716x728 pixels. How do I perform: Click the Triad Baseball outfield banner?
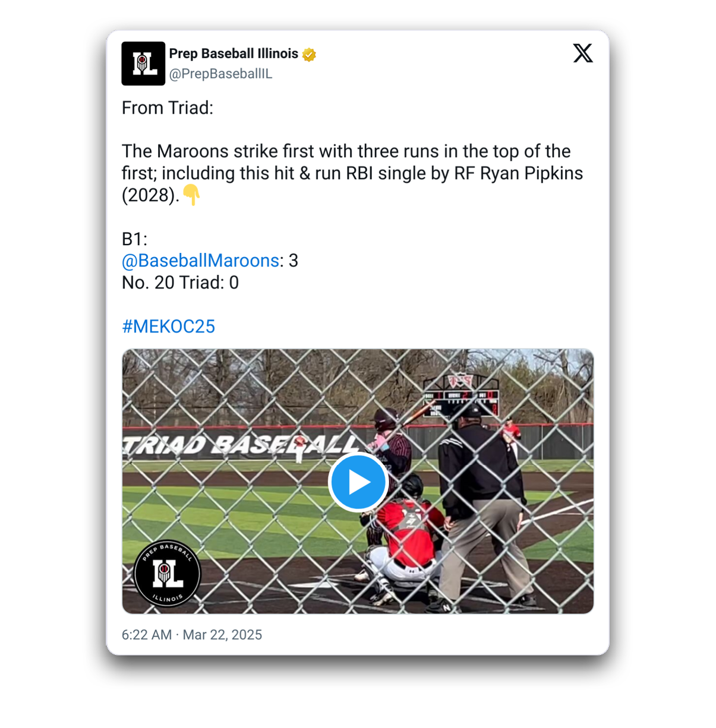(241, 445)
